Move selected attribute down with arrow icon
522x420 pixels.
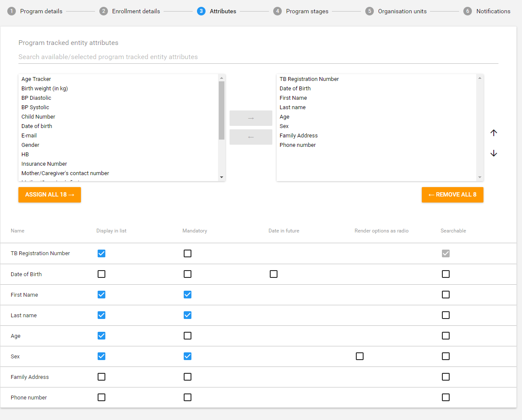pos(494,153)
